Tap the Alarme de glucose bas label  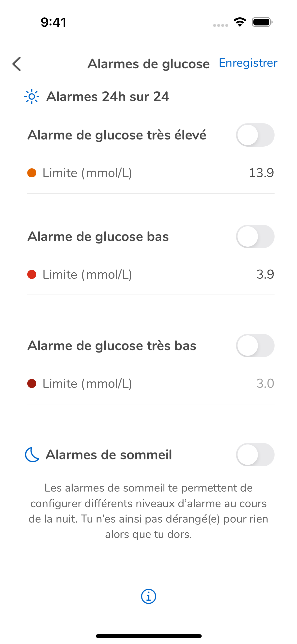[98, 237]
